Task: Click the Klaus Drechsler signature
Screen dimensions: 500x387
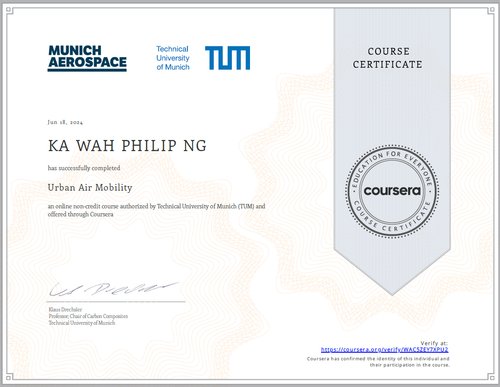Action: click(x=114, y=289)
